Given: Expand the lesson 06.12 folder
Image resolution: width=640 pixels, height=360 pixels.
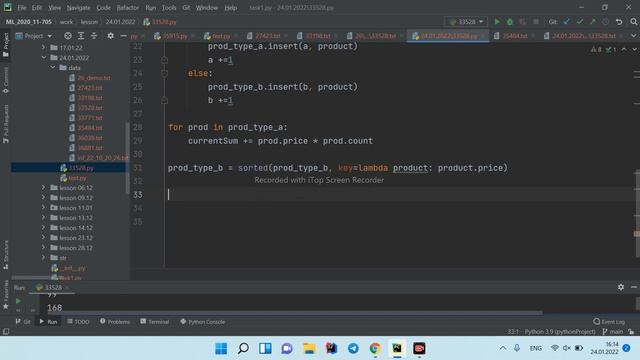Looking at the screenshot, I should point(44,187).
